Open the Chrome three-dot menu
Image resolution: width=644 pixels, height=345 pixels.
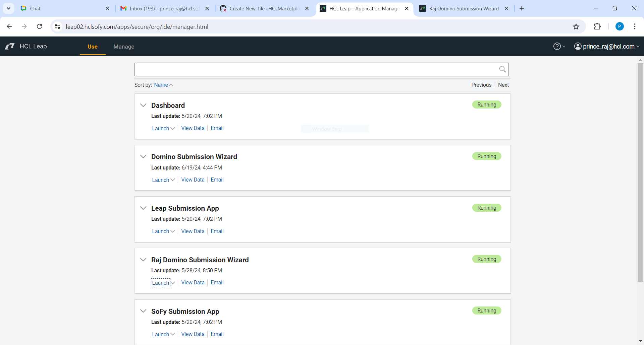[x=635, y=26]
